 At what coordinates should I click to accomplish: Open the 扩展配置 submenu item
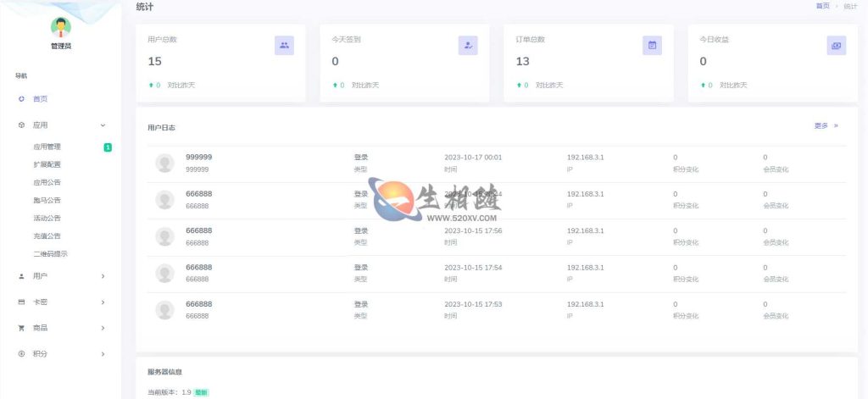47,164
